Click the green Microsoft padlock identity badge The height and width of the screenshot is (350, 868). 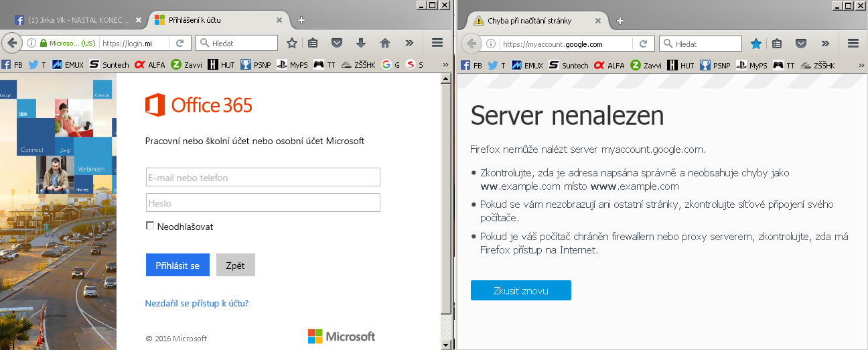(68, 43)
